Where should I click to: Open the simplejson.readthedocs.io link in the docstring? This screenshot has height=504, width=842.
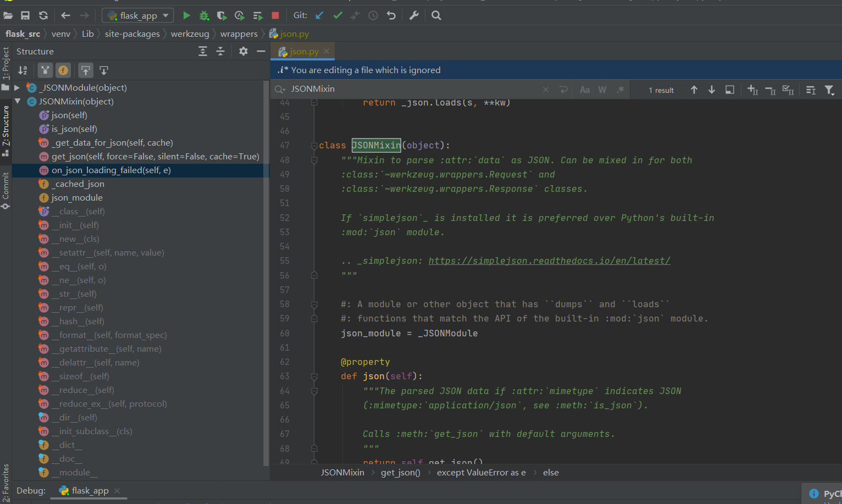[x=549, y=261]
